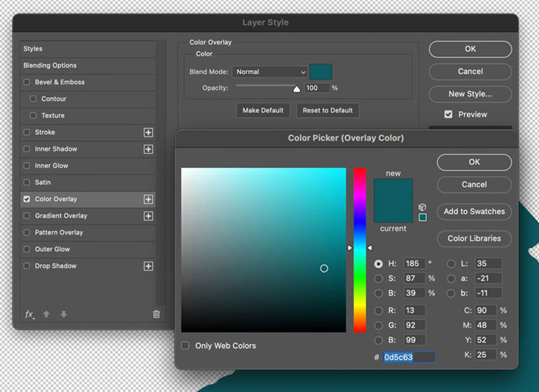Click the new/current color preview swatch
The height and width of the screenshot is (392, 539).
(x=393, y=201)
